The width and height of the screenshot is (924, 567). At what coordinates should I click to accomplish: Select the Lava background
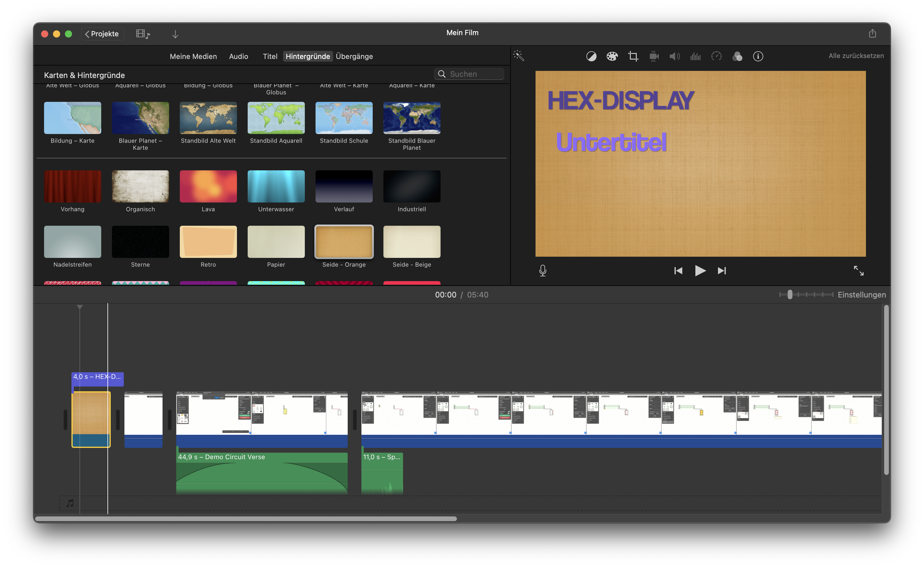pos(208,186)
